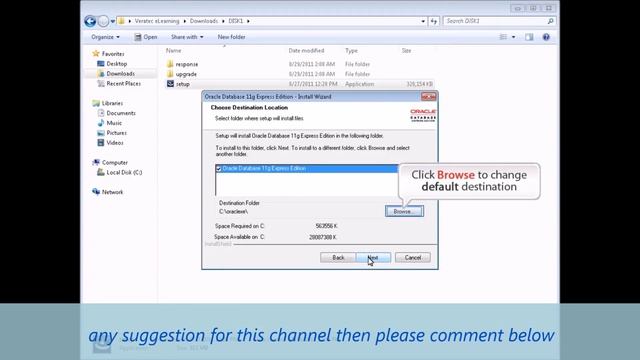Click the Explorer Forward arrow button
The height and width of the screenshot is (360, 640).
click(103, 21)
